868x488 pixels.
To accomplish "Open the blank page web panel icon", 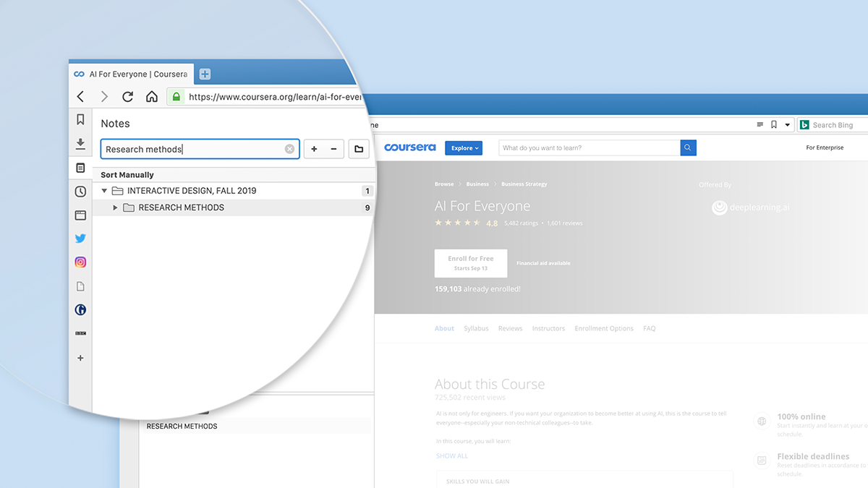I will (80, 286).
